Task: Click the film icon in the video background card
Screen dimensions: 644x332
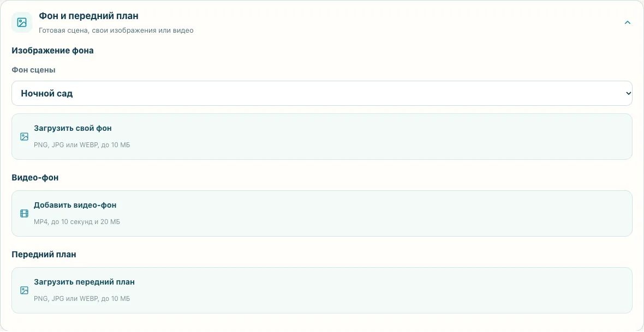Action: click(24, 213)
